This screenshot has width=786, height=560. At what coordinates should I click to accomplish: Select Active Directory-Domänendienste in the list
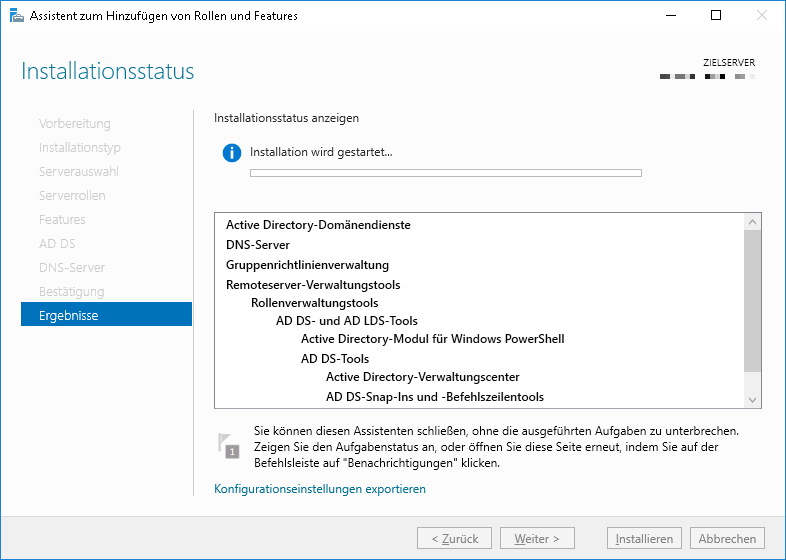[318, 225]
